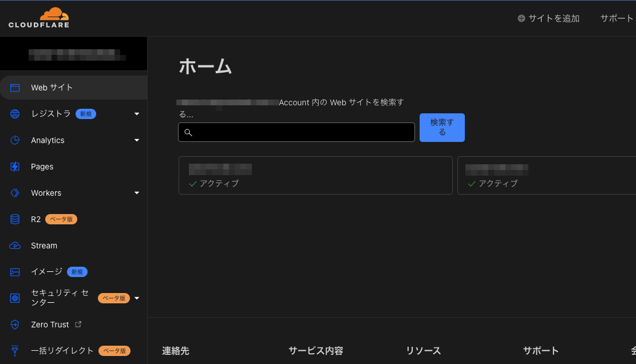This screenshot has width=636, height=364.
Task: Expand the レジストラ submenu arrow
Action: coord(137,114)
